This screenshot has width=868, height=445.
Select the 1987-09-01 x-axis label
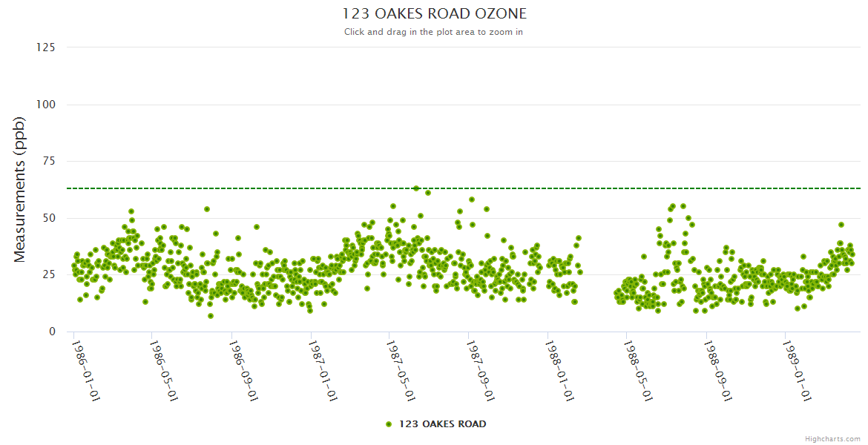point(480,371)
